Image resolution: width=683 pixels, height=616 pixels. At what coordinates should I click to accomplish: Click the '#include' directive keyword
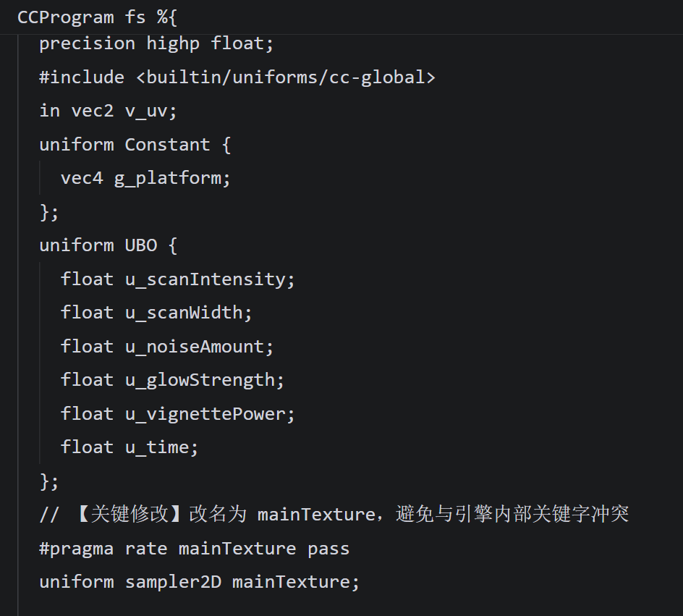pyautogui.click(x=81, y=77)
